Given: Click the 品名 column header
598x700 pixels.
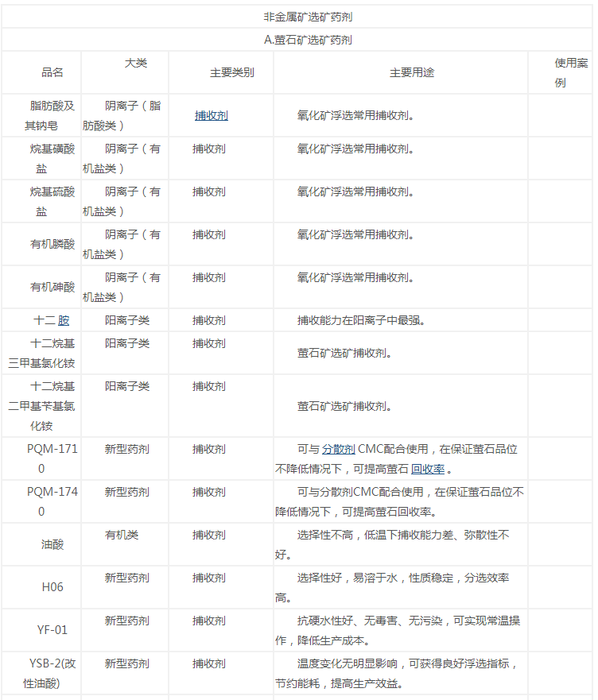Looking at the screenshot, I should click(52, 72).
